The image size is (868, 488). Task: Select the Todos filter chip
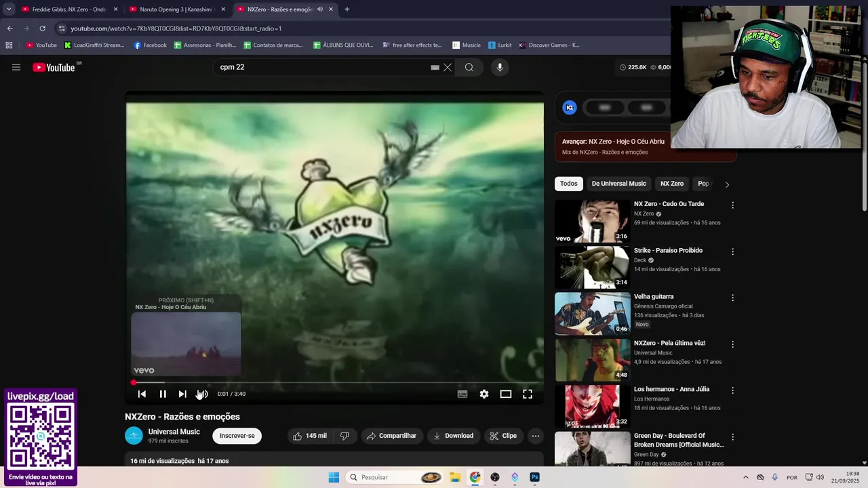pos(569,184)
